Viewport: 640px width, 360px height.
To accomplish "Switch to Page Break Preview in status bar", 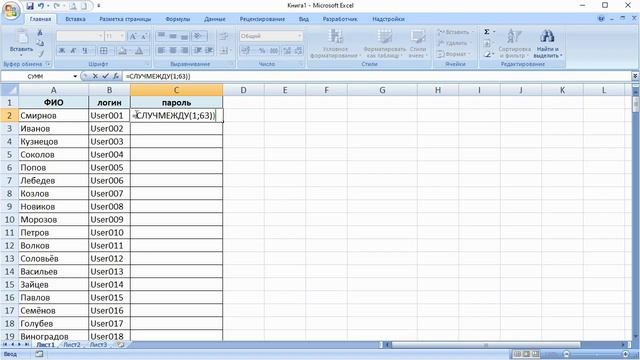I will 535,354.
